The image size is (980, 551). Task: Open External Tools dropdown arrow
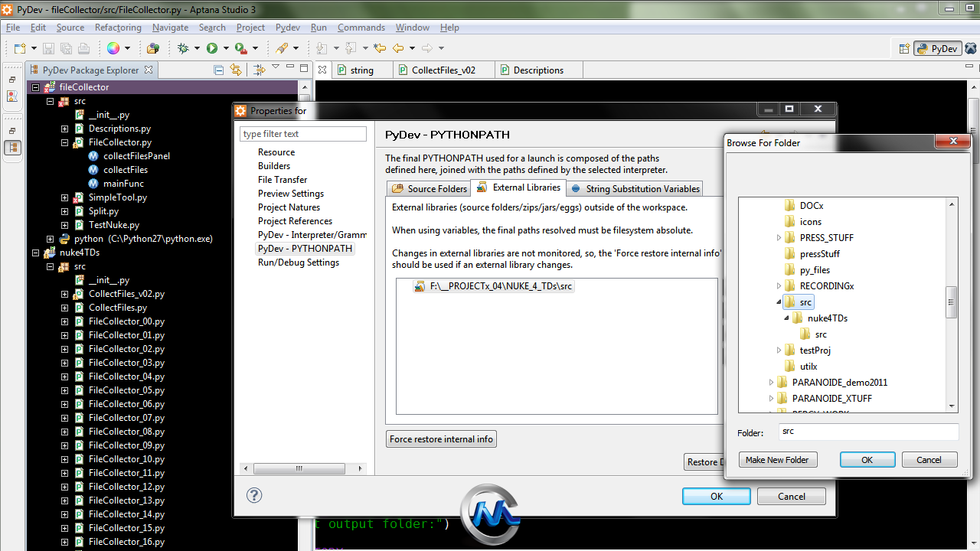coord(255,49)
